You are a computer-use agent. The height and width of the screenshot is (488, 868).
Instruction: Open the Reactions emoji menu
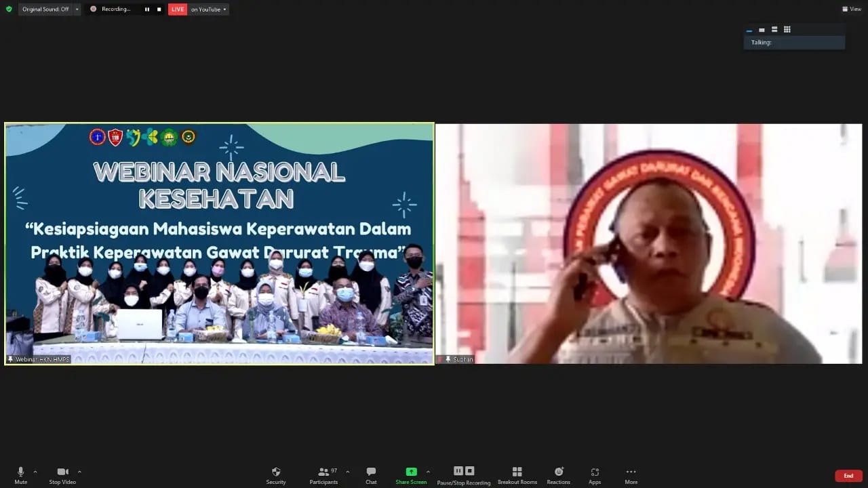(x=558, y=475)
